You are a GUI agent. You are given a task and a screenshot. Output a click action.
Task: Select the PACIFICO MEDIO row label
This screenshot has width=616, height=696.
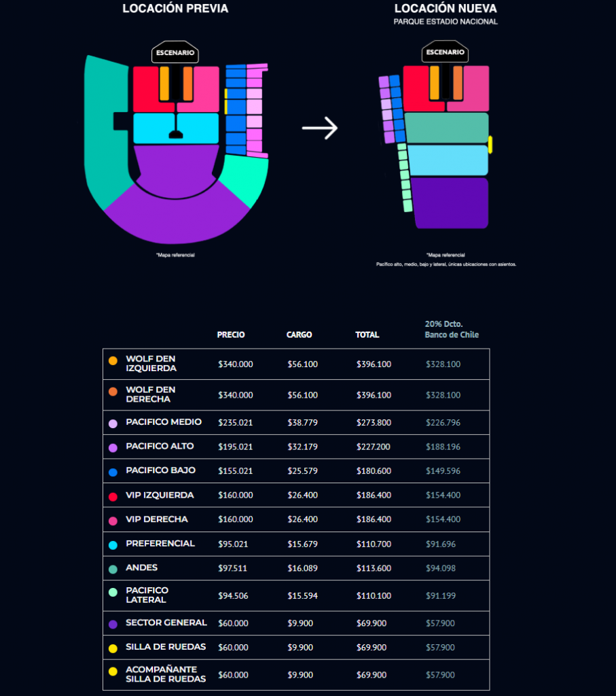click(x=164, y=422)
